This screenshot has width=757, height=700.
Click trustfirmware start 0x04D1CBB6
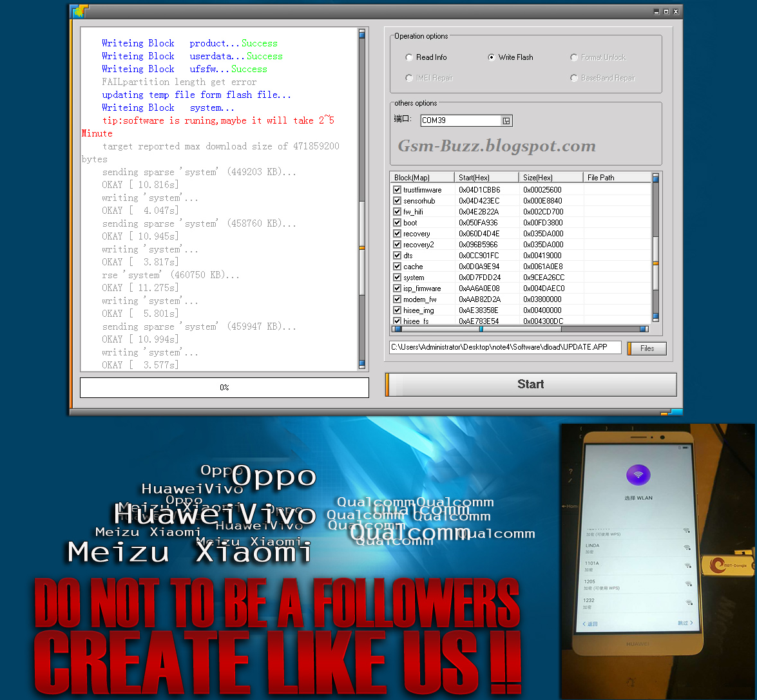479,189
